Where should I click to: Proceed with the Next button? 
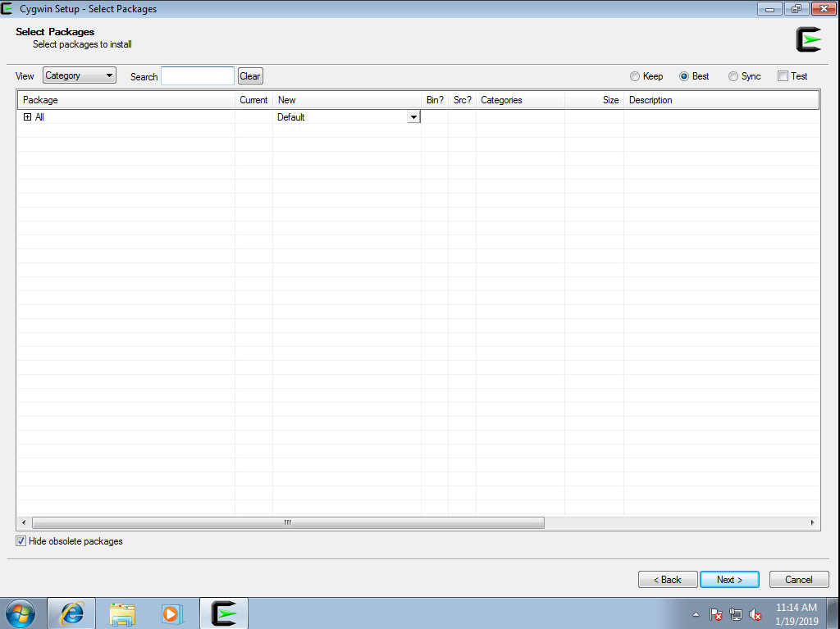(x=729, y=580)
